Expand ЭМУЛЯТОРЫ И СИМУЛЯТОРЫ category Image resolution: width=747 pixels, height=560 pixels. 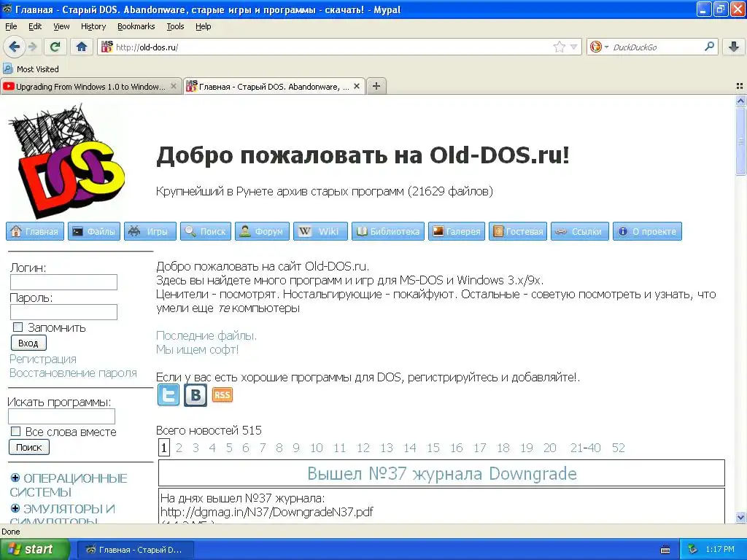[15, 508]
